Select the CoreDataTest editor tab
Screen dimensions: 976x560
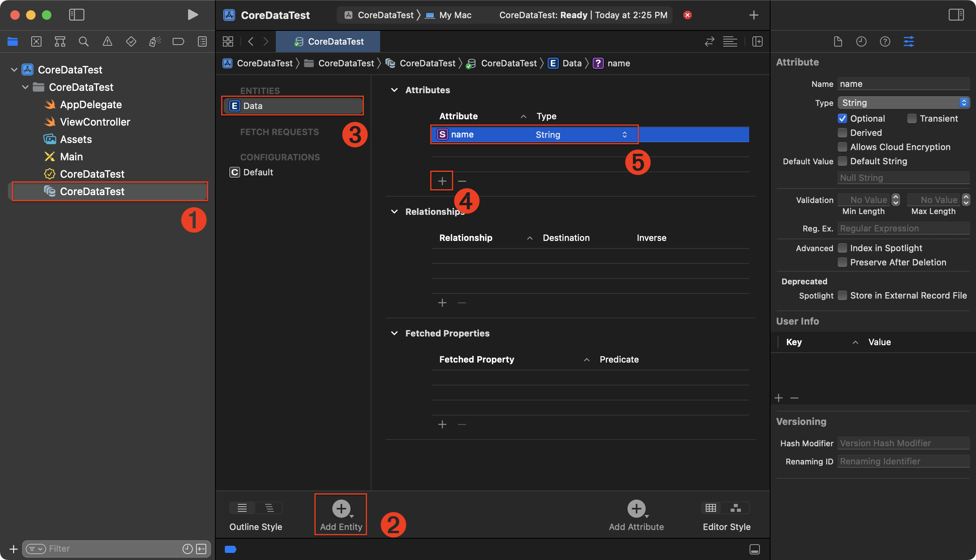(x=328, y=41)
